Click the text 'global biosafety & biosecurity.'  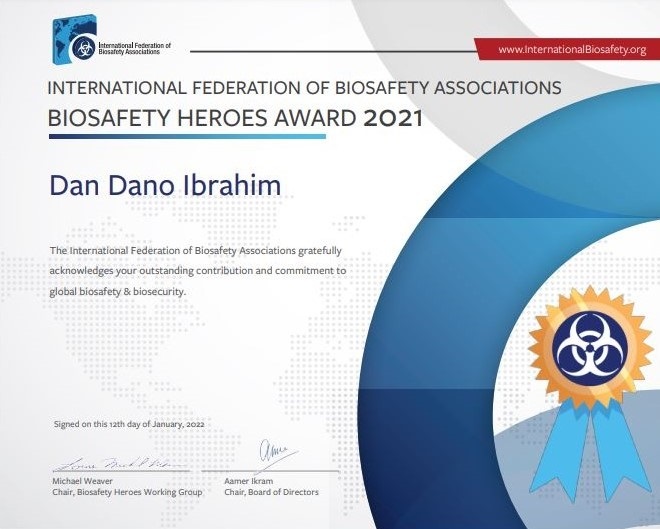coord(117,291)
